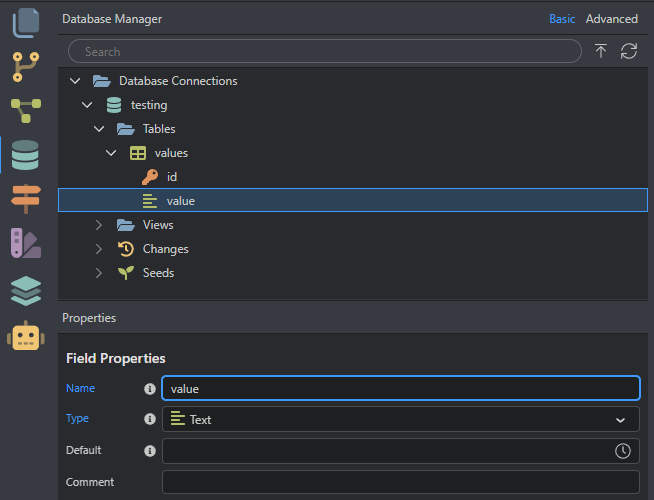Open the files panel in sidebar
Image resolution: width=654 pixels, height=500 pixels.
(25, 21)
